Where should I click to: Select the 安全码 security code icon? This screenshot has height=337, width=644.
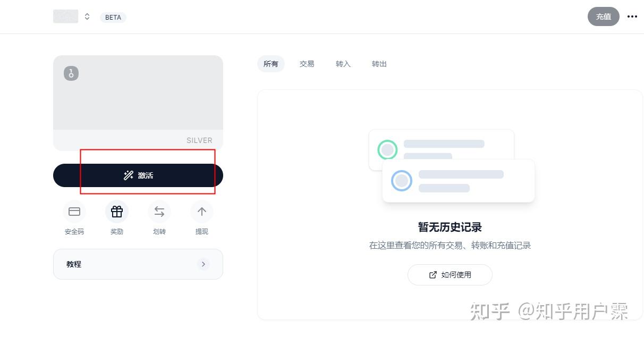pos(74,212)
